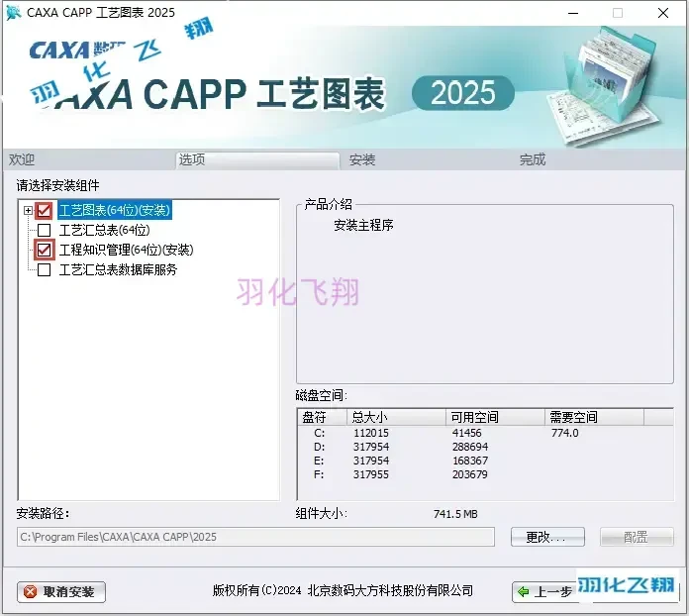This screenshot has width=689, height=616.
Task: Switch to the 选项 step tab
Action: click(x=257, y=160)
